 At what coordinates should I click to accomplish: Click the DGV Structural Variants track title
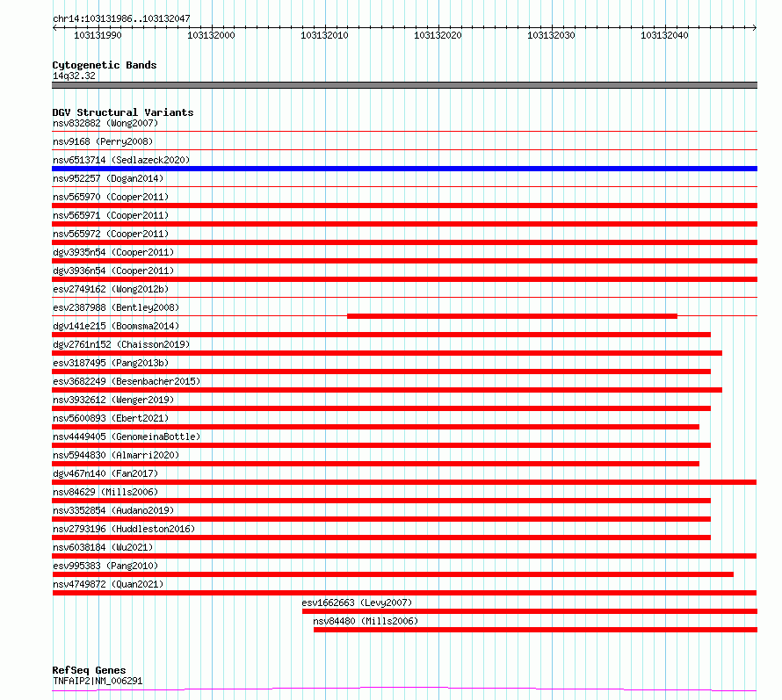(x=123, y=112)
